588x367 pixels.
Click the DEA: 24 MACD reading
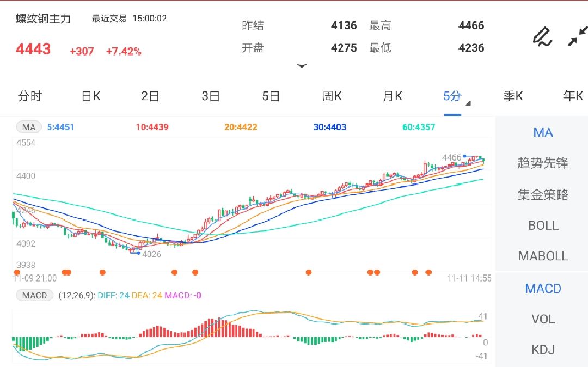(147, 296)
